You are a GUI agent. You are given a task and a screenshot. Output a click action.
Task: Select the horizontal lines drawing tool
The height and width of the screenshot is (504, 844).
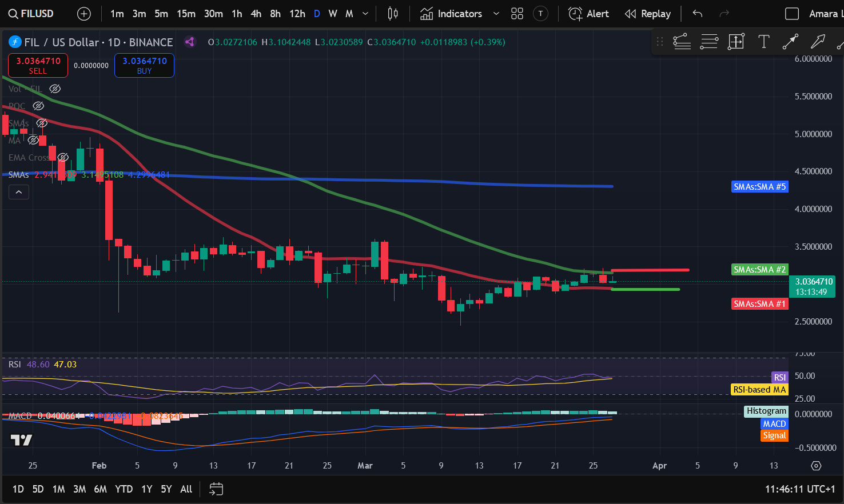[709, 41]
